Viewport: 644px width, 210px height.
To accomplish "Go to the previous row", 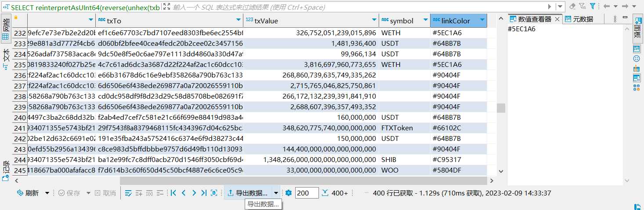I will coord(184,193).
